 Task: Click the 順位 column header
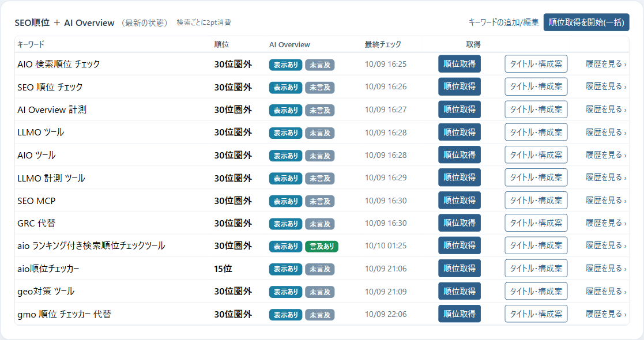coord(222,44)
